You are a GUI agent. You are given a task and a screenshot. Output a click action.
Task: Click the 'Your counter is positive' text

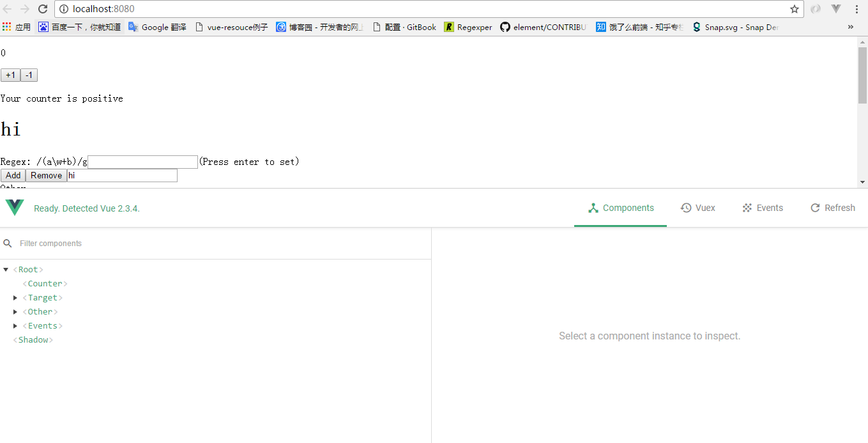62,98
